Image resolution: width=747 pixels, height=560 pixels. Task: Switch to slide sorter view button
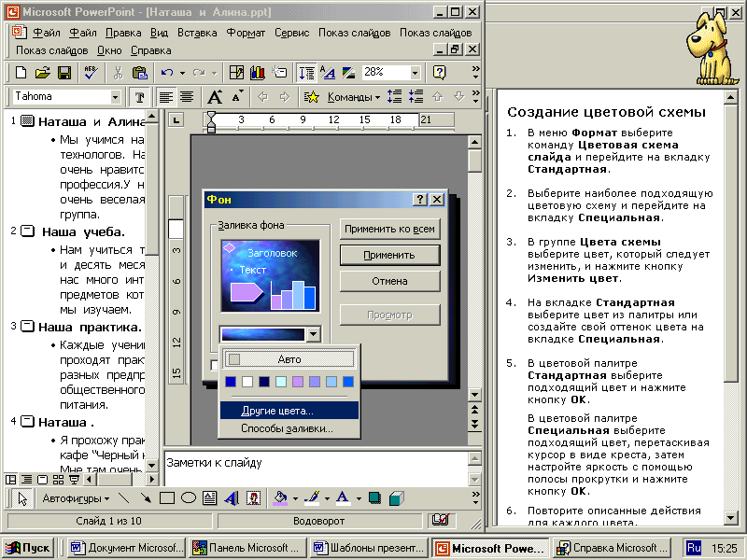[x=58, y=479]
